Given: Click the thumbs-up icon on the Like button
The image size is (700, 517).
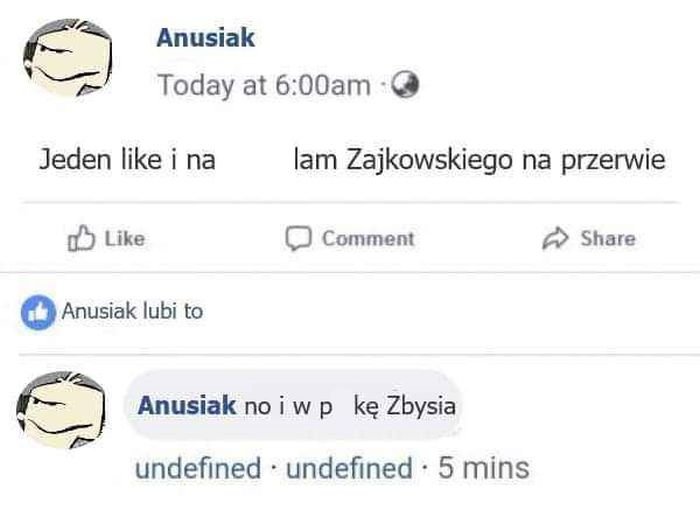Looking at the screenshot, I should [79, 238].
